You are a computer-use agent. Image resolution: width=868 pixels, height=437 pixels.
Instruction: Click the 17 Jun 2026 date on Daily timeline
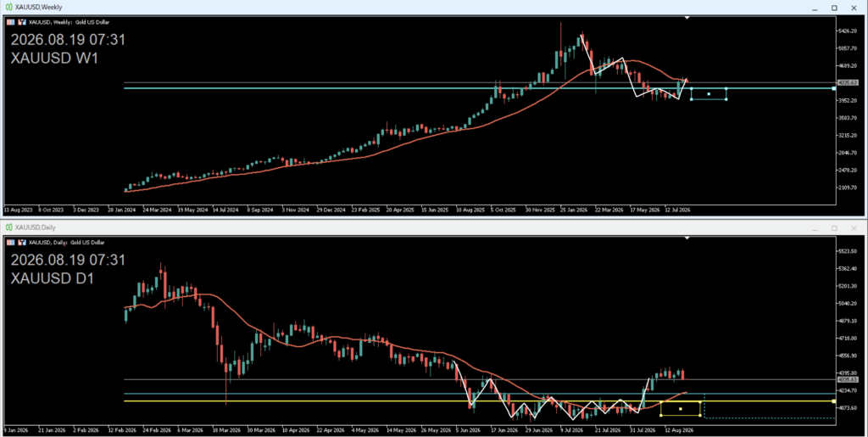(x=505, y=430)
